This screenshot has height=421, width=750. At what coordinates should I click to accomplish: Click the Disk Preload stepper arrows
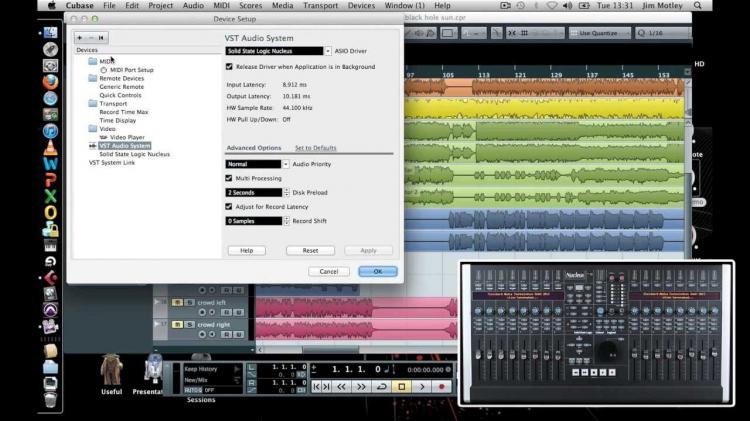point(286,192)
